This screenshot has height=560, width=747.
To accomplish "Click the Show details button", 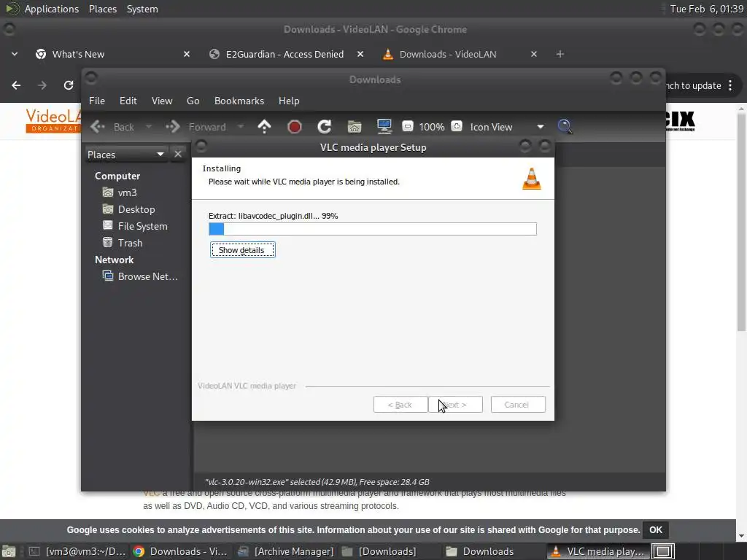I will click(x=242, y=250).
